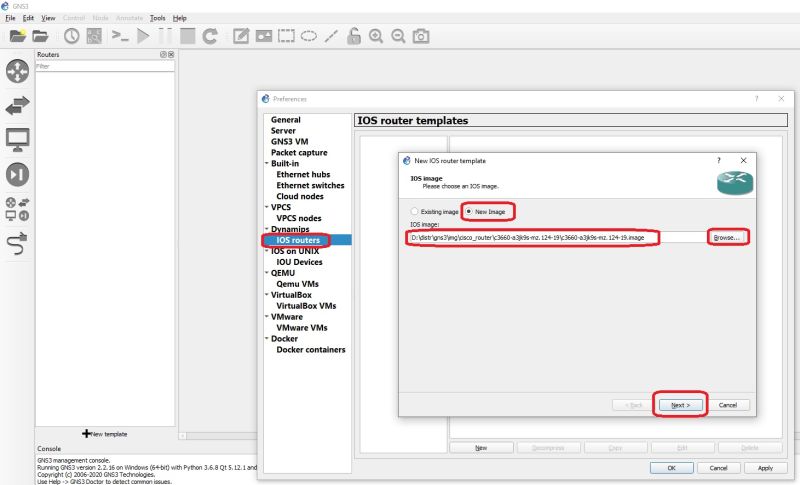Browse switches in the device sidebar
The image size is (800, 485).
[x=17, y=106]
